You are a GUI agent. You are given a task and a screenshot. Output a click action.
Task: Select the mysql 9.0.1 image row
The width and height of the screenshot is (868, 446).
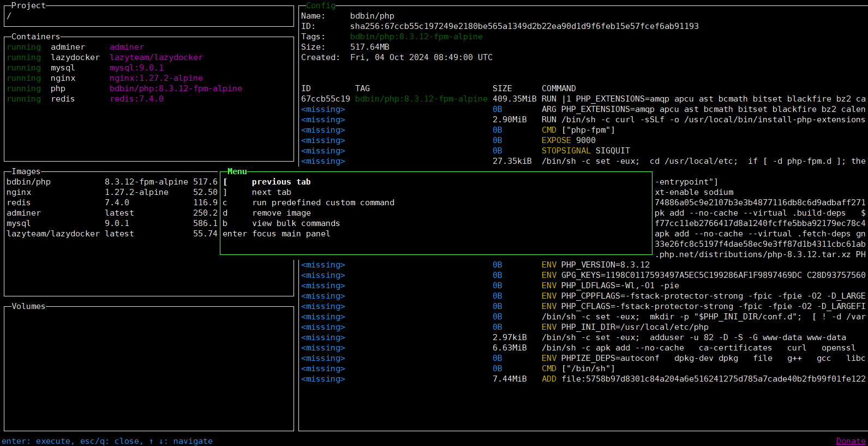tap(112, 223)
